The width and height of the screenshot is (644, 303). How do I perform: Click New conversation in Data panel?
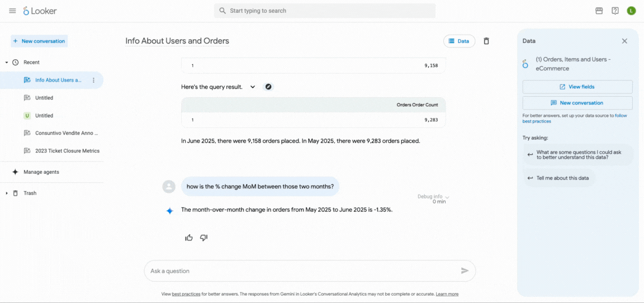(x=577, y=103)
